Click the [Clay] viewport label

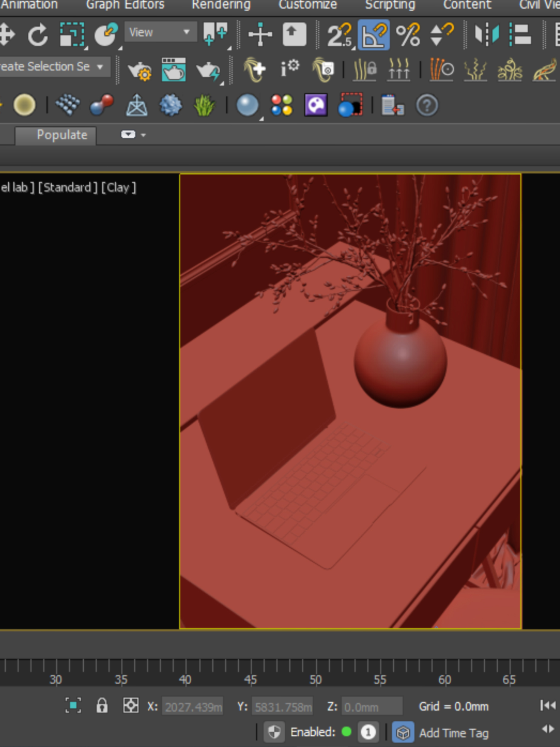click(x=119, y=187)
